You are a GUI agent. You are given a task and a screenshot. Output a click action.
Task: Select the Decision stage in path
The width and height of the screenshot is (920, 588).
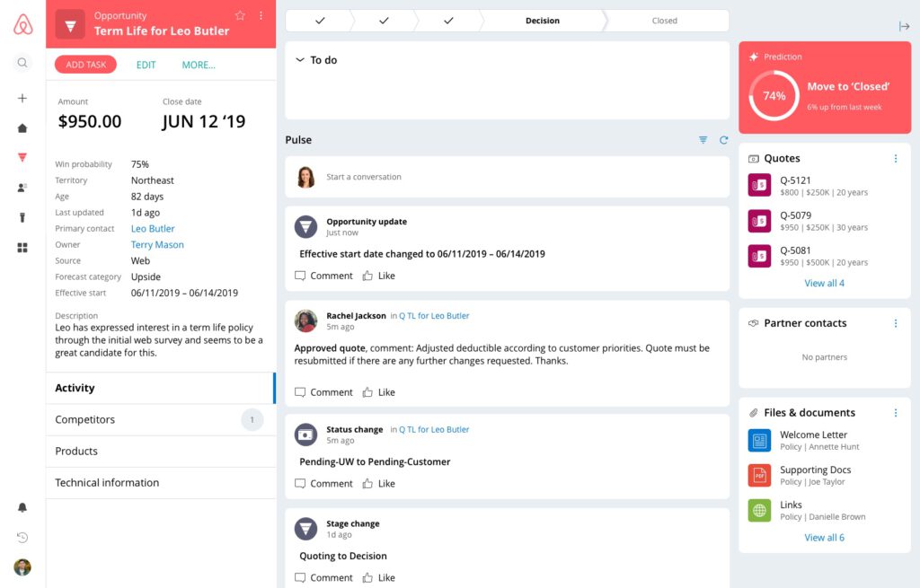(x=542, y=21)
